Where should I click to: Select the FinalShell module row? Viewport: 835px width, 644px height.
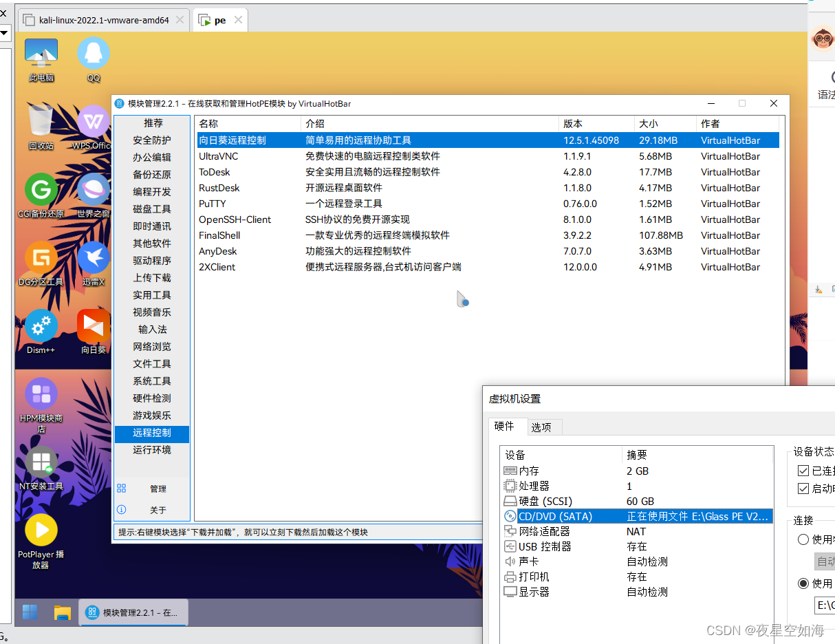pos(488,235)
